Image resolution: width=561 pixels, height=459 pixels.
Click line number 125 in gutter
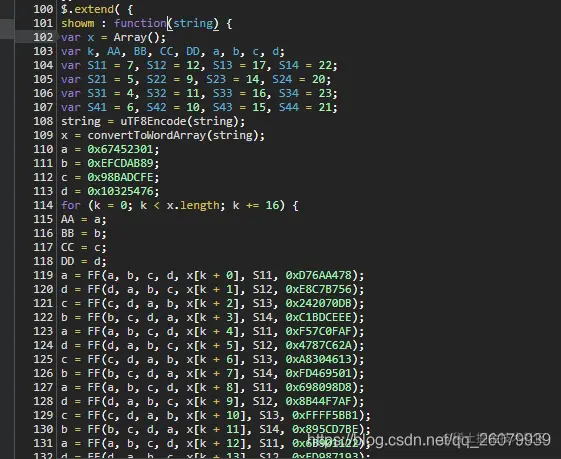(x=43, y=360)
